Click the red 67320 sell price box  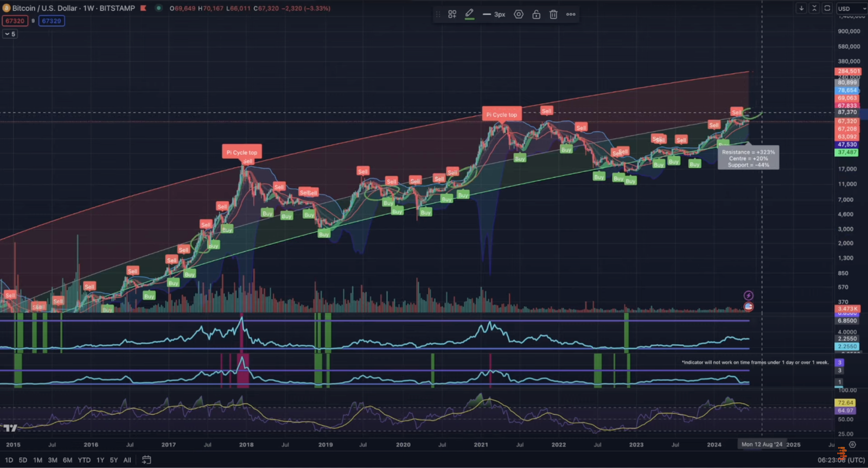15,21
